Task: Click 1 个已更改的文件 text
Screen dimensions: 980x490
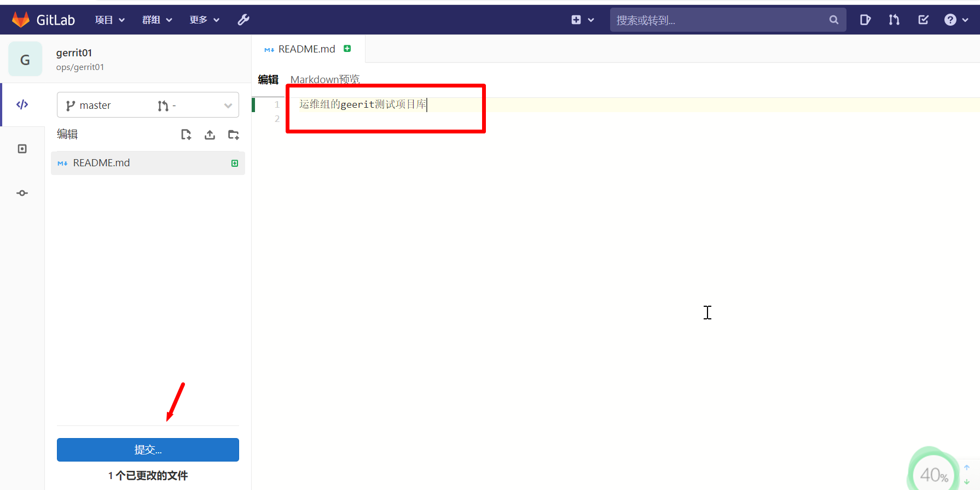Action: 148,475
